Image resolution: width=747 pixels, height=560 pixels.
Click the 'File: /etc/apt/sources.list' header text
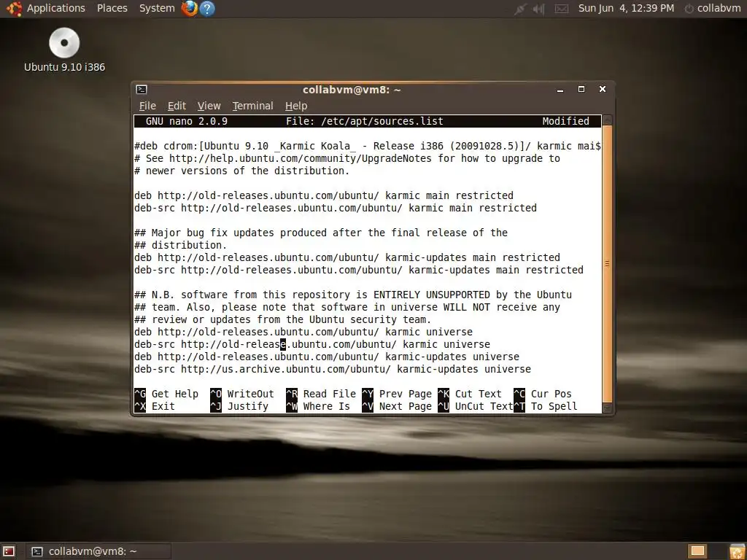(365, 121)
